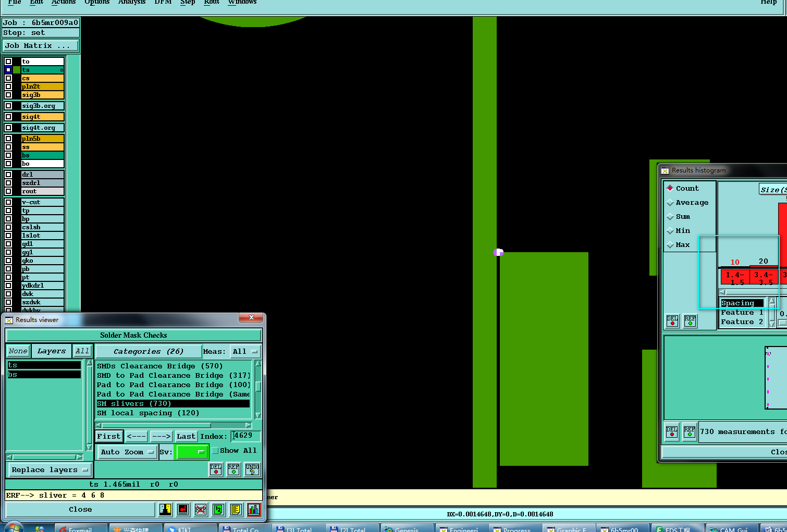The width and height of the screenshot is (787, 532).
Task: Open the green Sv color dropdown
Action: [x=192, y=452]
